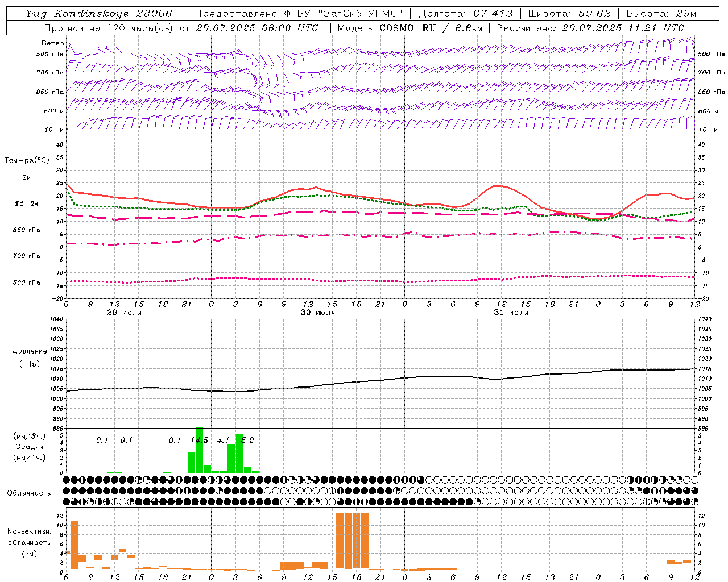The height and width of the screenshot is (582, 728).
Task: Click the 2м temperature legend label
Action: tap(27, 178)
